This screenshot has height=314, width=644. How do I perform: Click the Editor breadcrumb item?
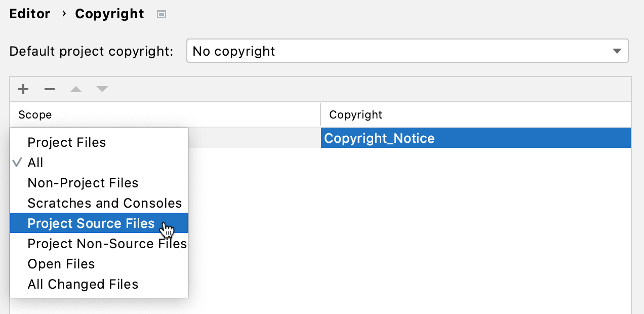(29, 14)
